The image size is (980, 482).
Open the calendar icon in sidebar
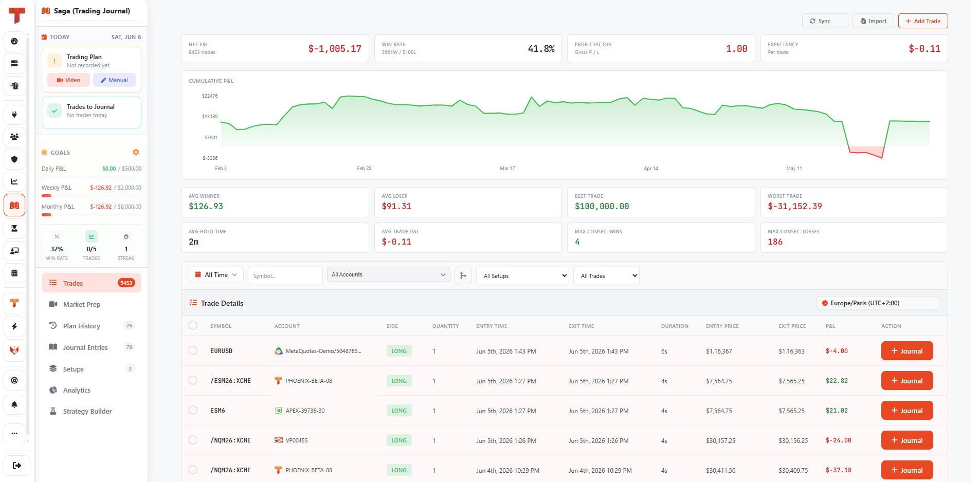click(14, 273)
